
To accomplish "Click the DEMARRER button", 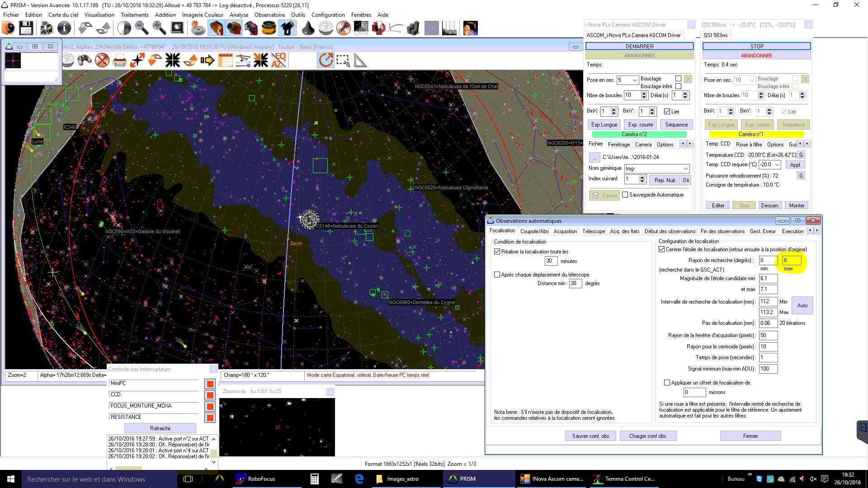I will [x=639, y=47].
